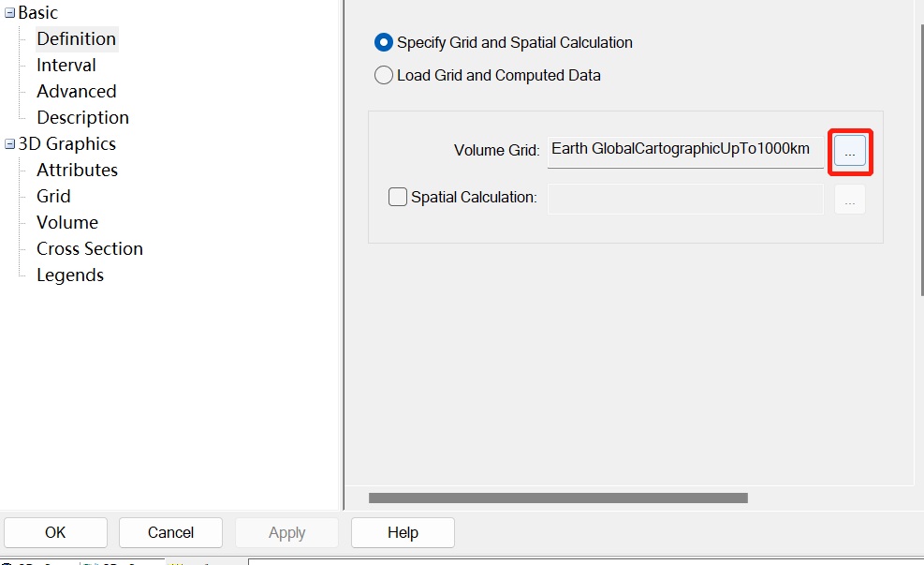Select the Description item in the tree
This screenshot has width=924, height=565.
click(x=82, y=117)
